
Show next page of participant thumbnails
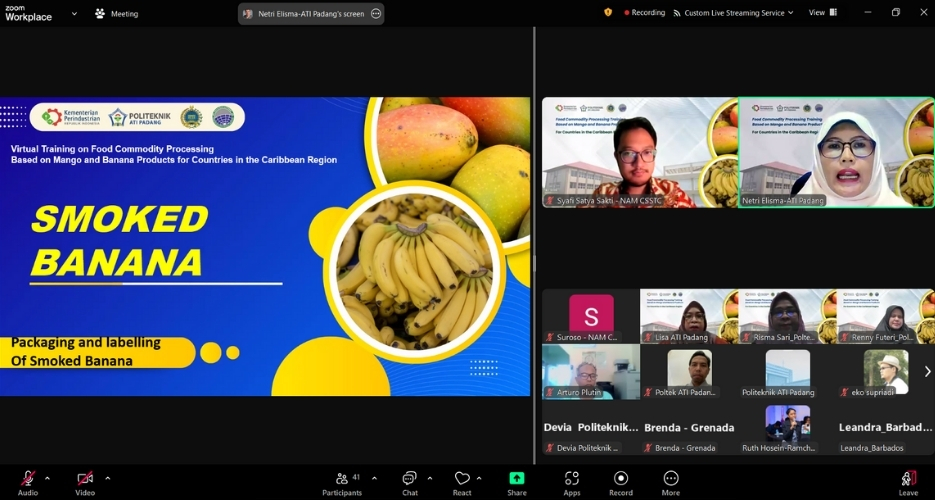pyautogui.click(x=927, y=371)
